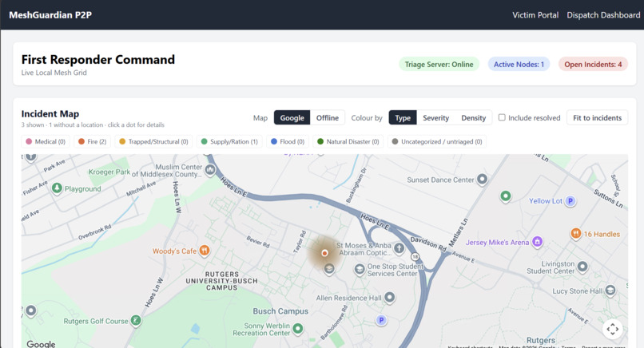
Task: Click the Open Incidents: 4 badge
Action: 593,64
